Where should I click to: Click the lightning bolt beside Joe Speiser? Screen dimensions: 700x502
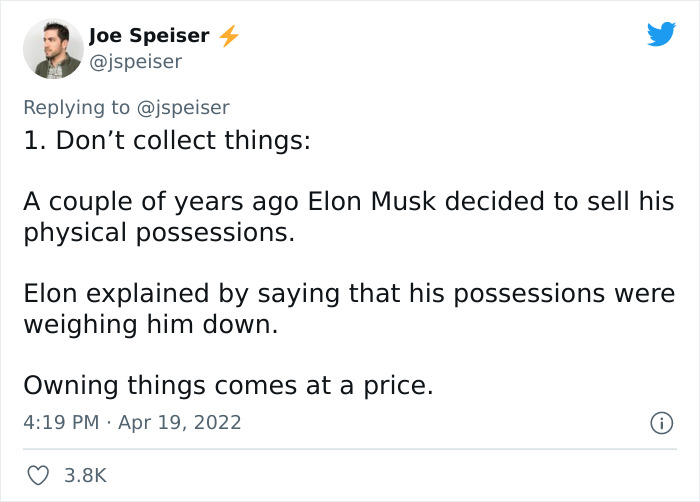click(x=229, y=37)
